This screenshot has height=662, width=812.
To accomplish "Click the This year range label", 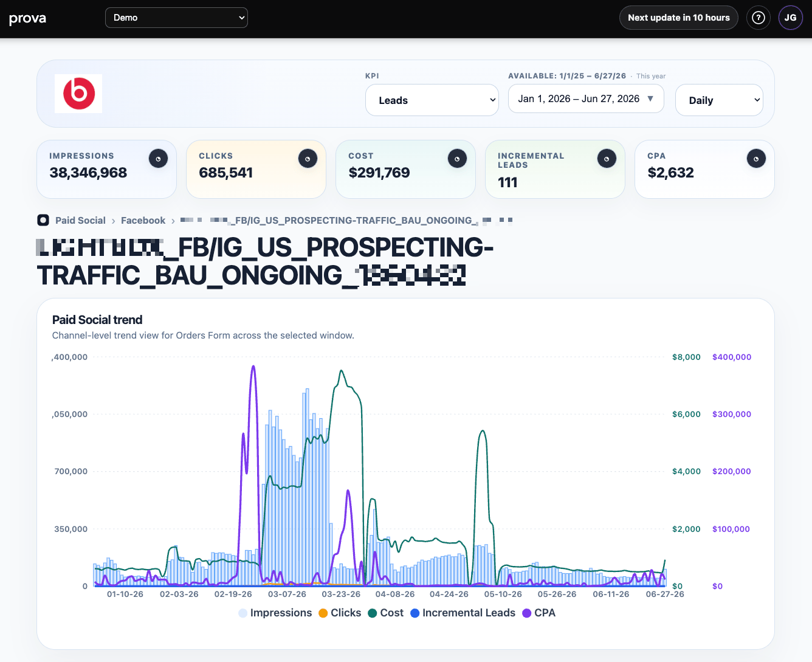I will pyautogui.click(x=651, y=76).
